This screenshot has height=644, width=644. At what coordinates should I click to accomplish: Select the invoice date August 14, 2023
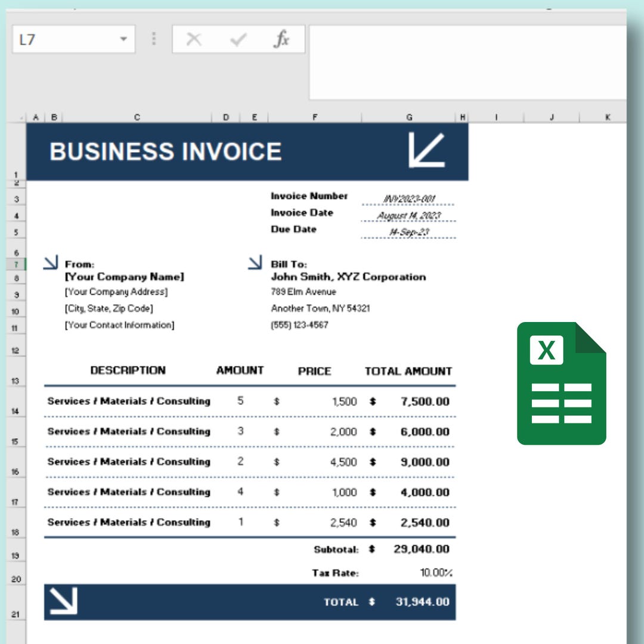[409, 216]
